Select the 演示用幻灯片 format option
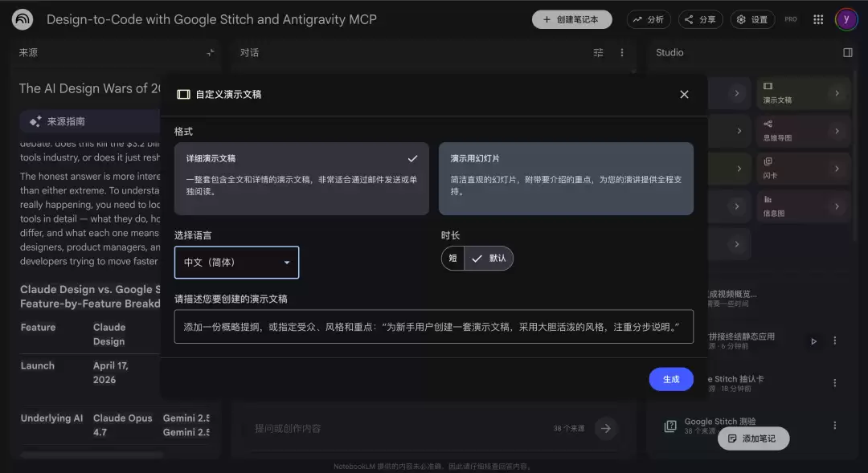Screen dimensions: 868x473 pyautogui.click(x=566, y=179)
